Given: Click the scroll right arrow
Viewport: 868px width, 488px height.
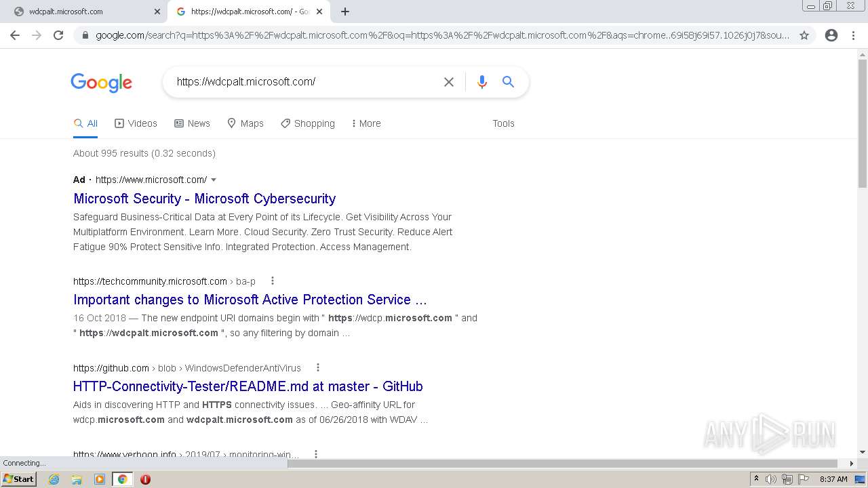Looking at the screenshot, I should [x=852, y=464].
